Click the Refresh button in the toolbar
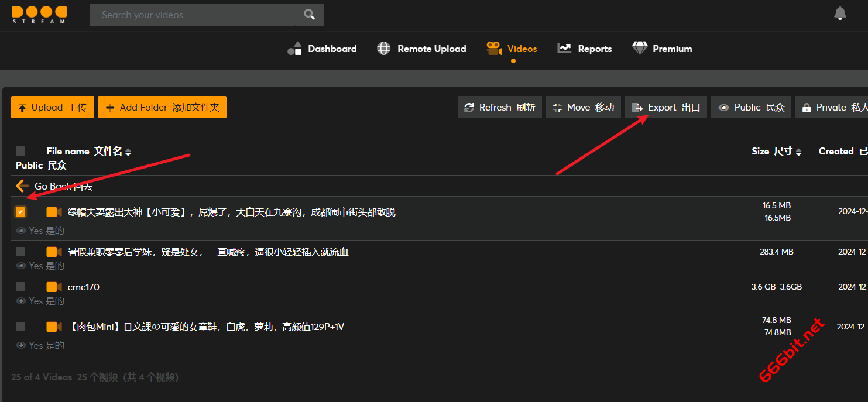The height and width of the screenshot is (402, 868). tap(499, 107)
